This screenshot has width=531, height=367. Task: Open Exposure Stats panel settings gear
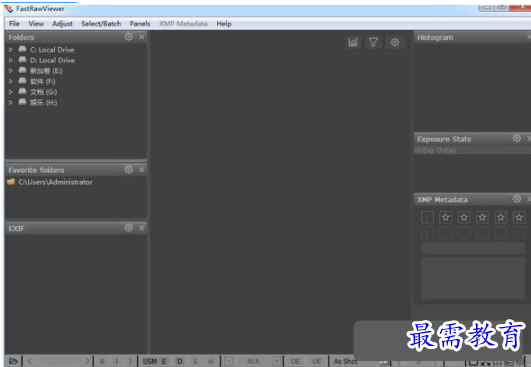coord(516,138)
